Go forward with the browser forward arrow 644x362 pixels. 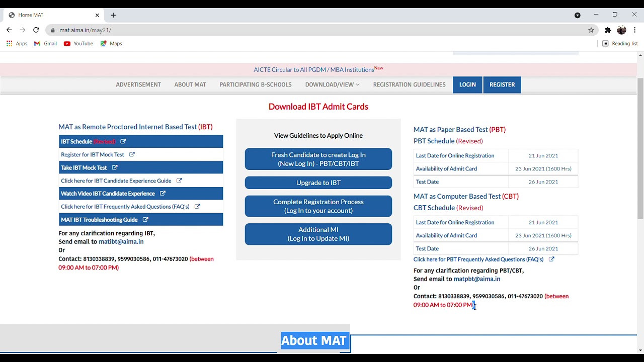23,30
